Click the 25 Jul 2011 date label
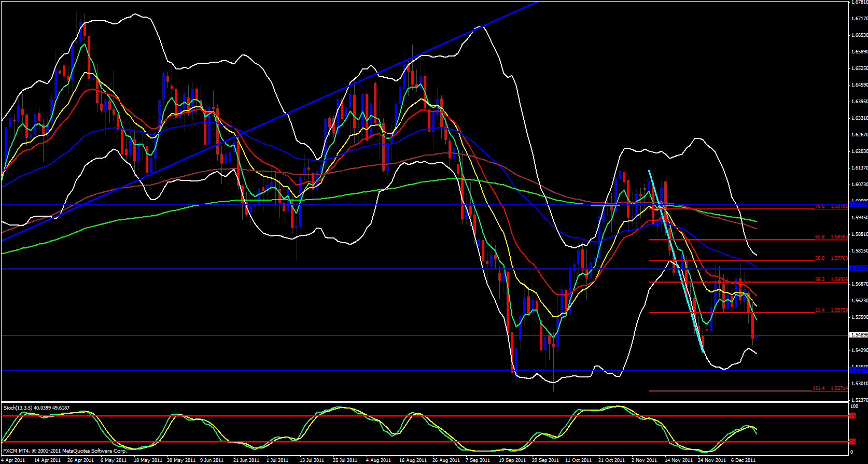Screen dimensions: 868x464 click(x=345, y=460)
